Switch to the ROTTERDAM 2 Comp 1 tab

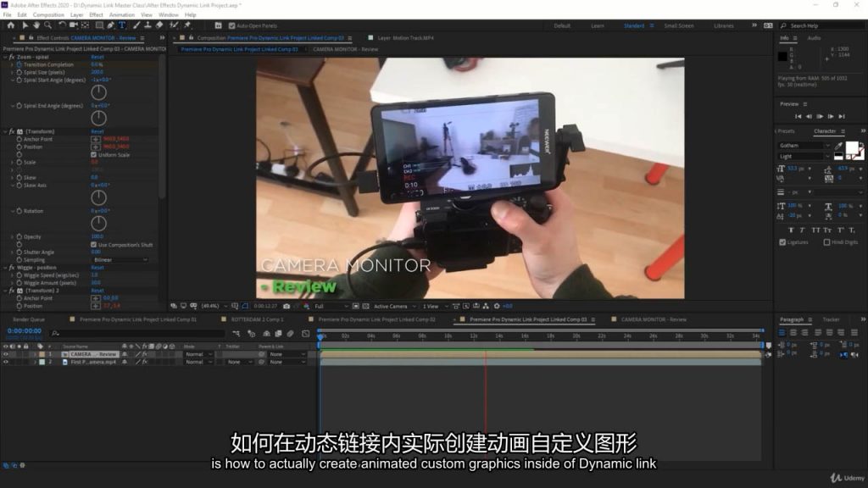click(x=257, y=319)
